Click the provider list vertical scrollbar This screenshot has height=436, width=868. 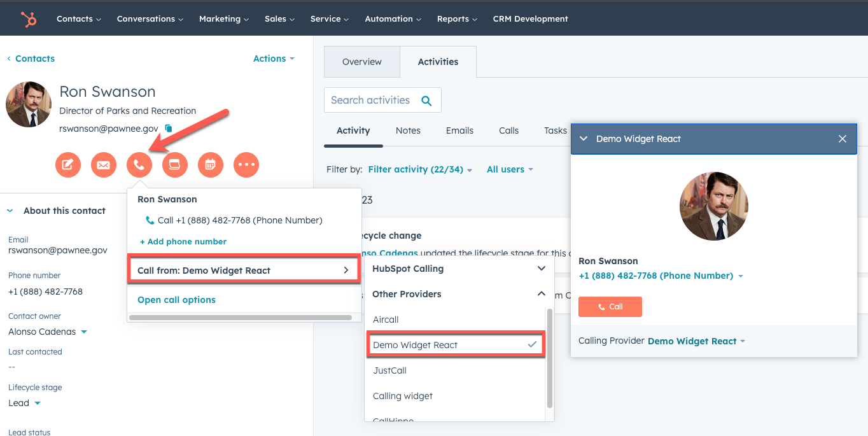click(550, 356)
